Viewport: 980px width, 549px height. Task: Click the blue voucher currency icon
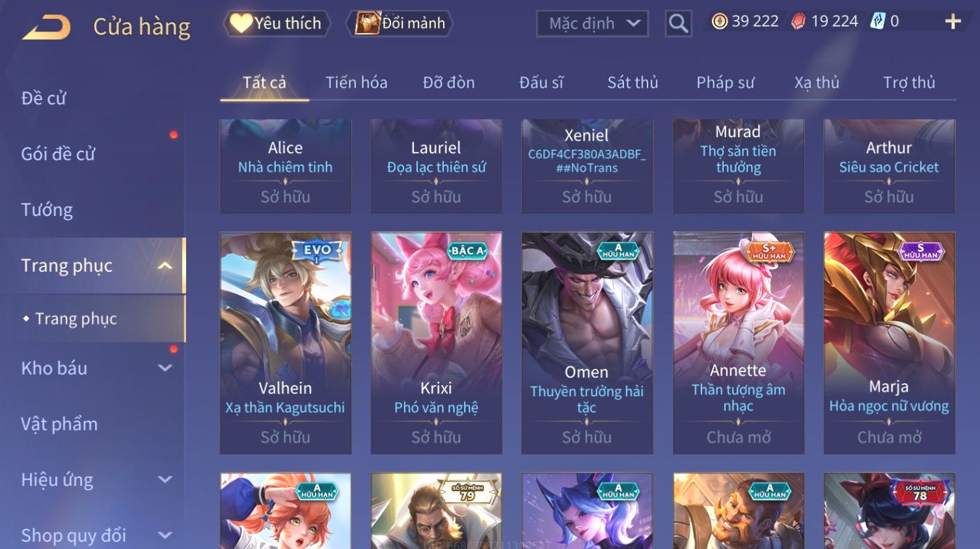(878, 21)
